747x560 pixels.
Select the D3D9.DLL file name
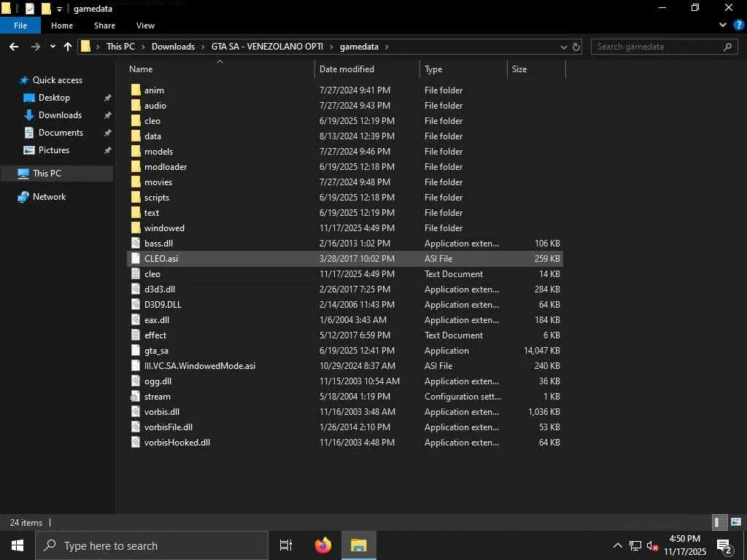[x=163, y=305]
